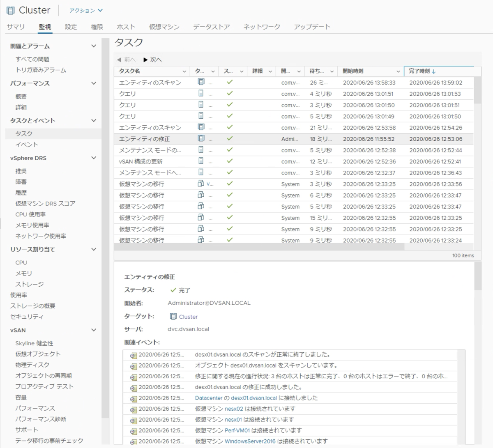Image resolution: width=493 pixels, height=448 pixels.
Task: Switch to the 権限 tab
Action: click(x=97, y=27)
